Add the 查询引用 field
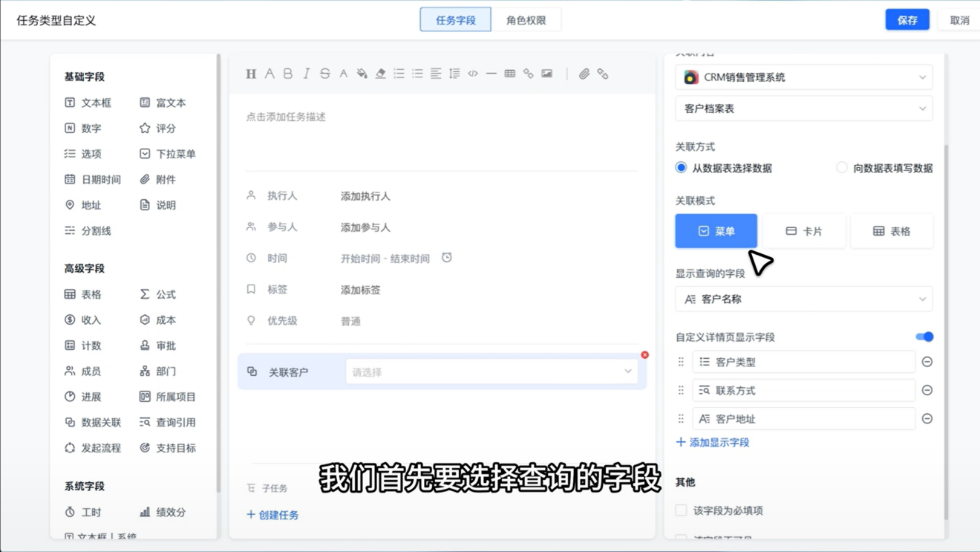The image size is (980, 552). click(x=168, y=423)
